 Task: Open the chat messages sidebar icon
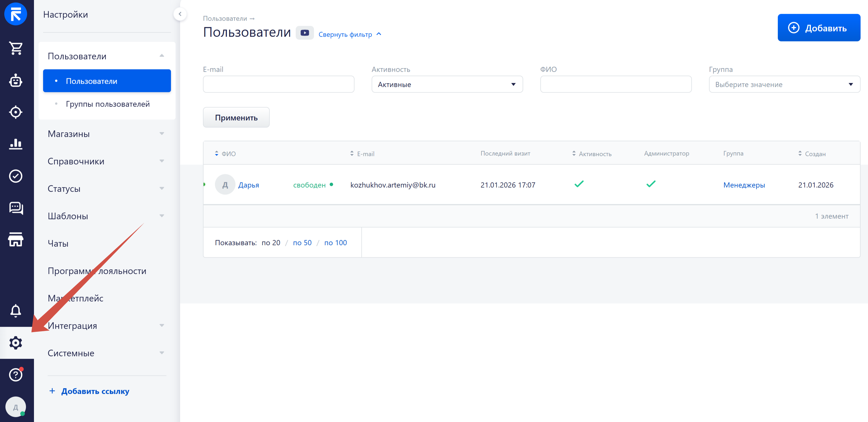click(16, 208)
